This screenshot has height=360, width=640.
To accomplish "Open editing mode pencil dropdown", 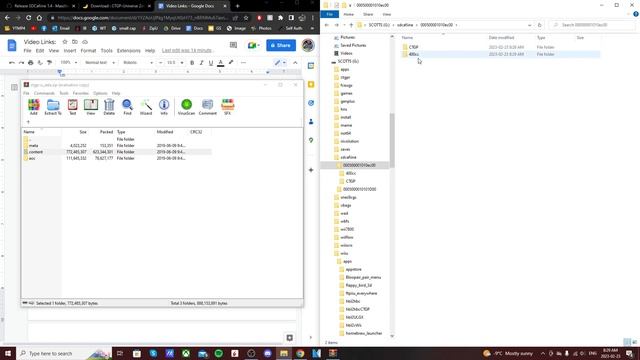I will 280,63.
